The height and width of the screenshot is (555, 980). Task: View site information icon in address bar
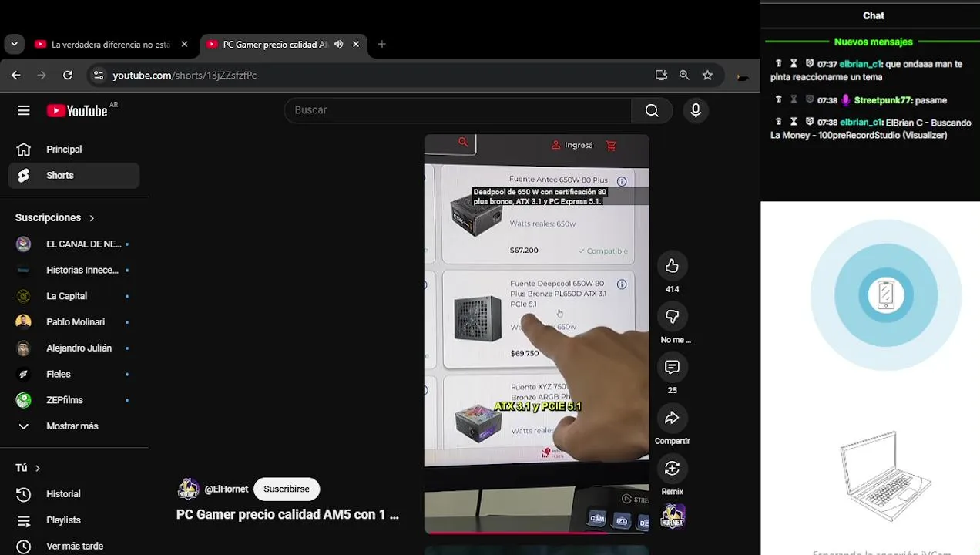pyautogui.click(x=98, y=75)
